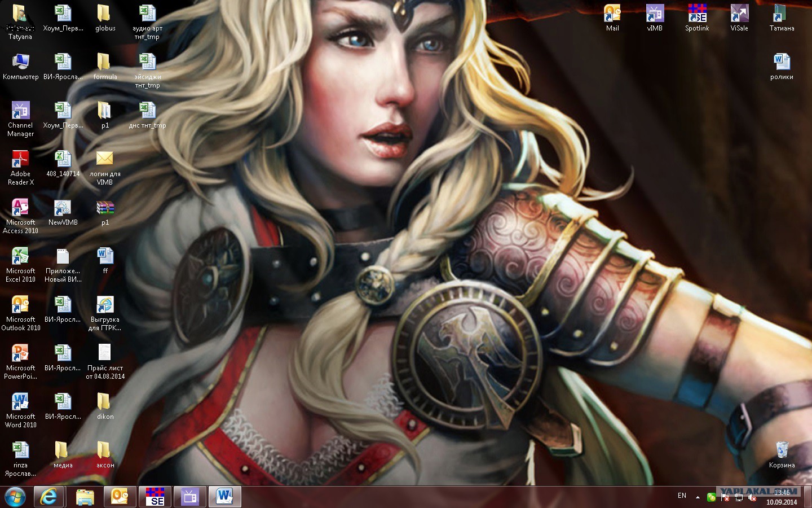
Task: Open the Татиана shortcut
Action: (782, 19)
